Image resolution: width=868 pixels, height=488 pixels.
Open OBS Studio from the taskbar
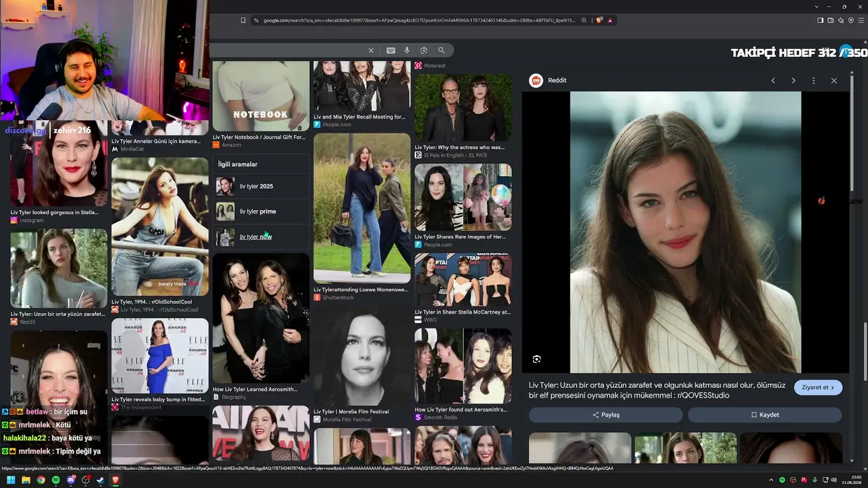coord(85,481)
